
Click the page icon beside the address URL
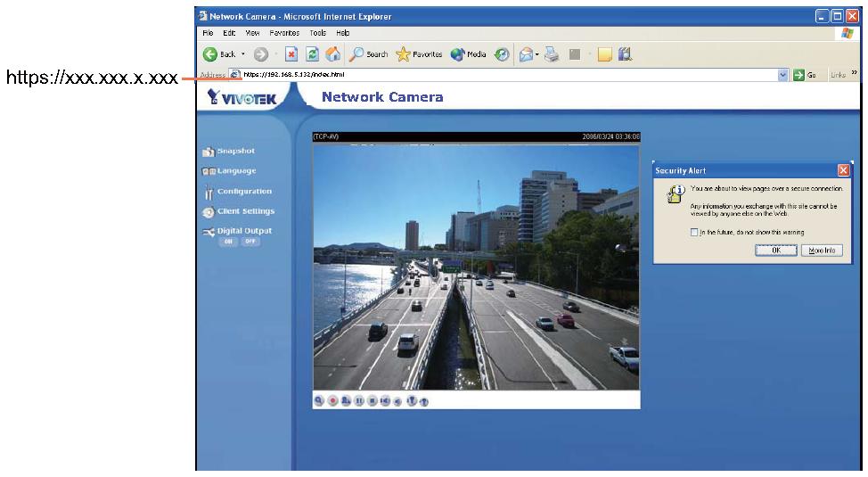(234, 74)
